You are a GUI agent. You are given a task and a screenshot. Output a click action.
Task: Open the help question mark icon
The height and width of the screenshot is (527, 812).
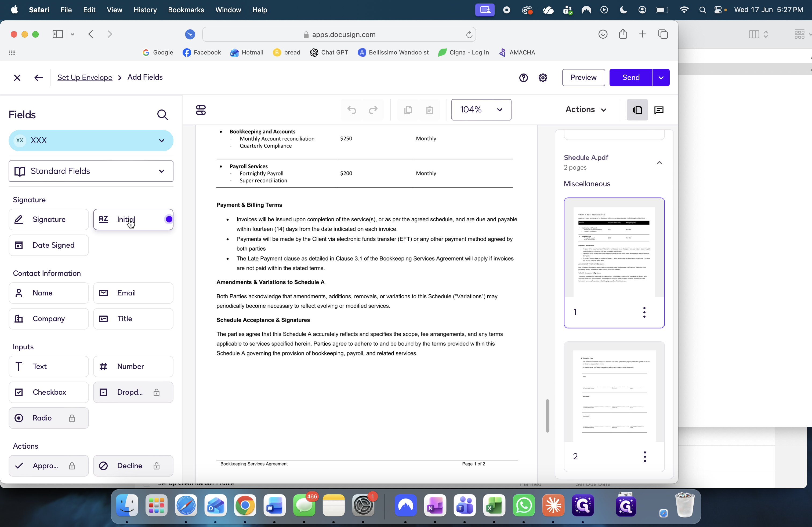(x=523, y=78)
